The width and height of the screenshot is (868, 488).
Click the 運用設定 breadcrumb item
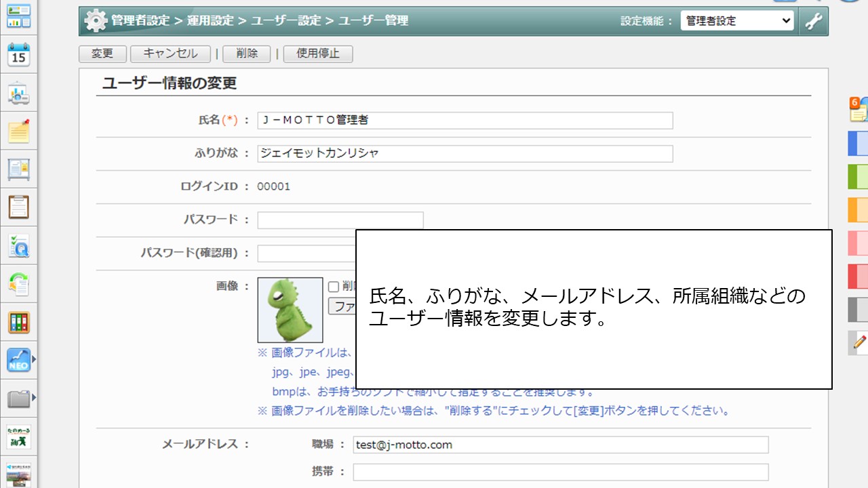[210, 21]
